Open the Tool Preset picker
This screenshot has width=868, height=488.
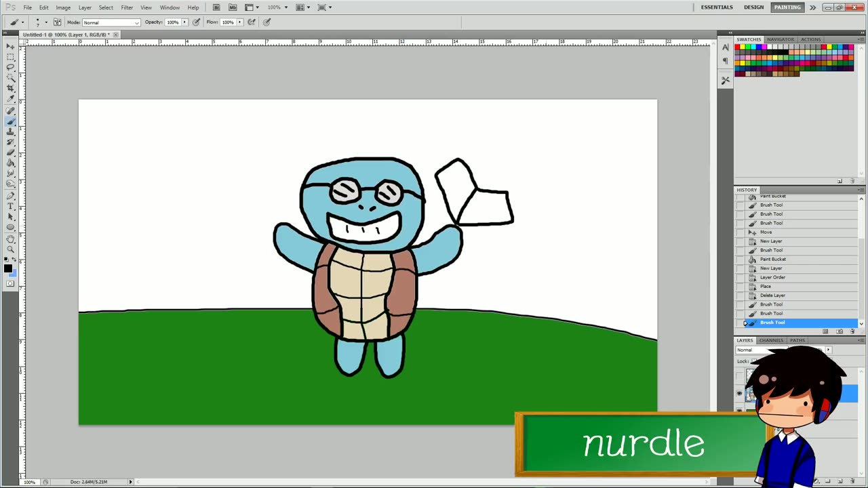click(x=16, y=22)
